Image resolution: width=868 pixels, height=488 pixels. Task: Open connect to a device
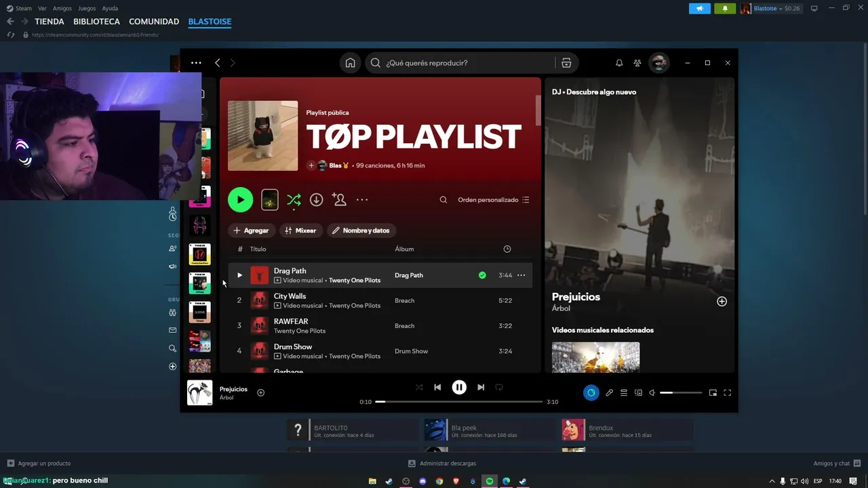[x=638, y=392]
